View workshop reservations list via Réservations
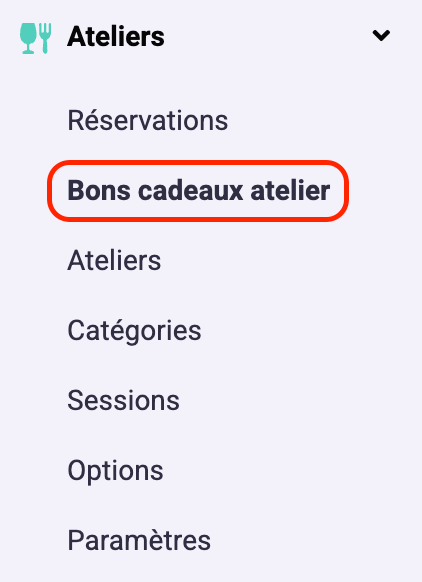The image size is (422, 582). click(148, 120)
